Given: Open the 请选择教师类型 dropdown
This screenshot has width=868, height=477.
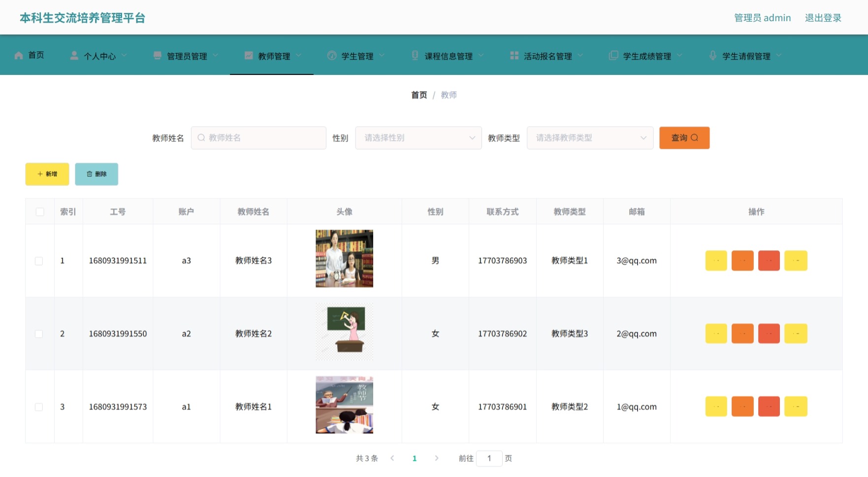Looking at the screenshot, I should point(590,138).
